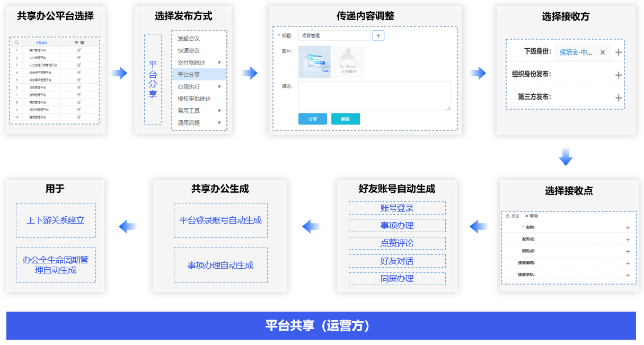Expand the 常用工具 submenu

219,111
